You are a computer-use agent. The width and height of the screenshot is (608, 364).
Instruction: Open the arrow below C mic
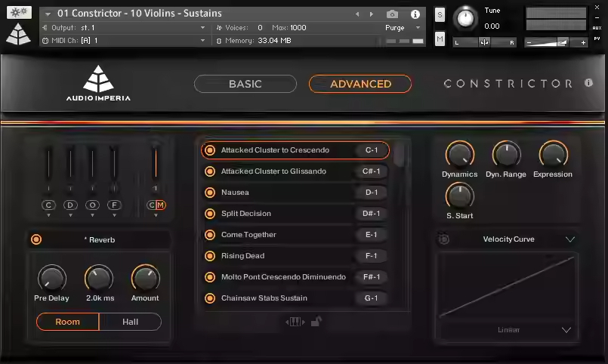tap(48, 215)
